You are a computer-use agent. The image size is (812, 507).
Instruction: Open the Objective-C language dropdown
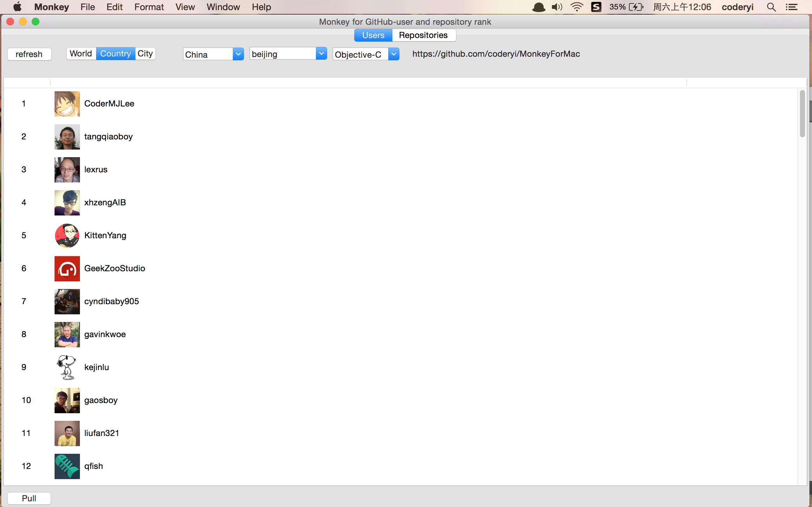393,54
